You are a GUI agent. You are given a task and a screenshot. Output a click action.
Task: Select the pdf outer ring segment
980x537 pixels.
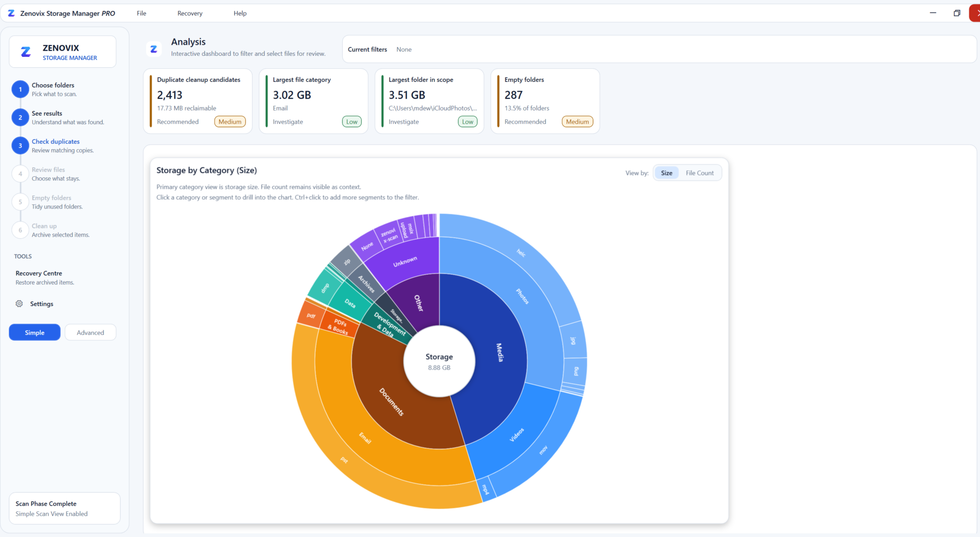(311, 315)
